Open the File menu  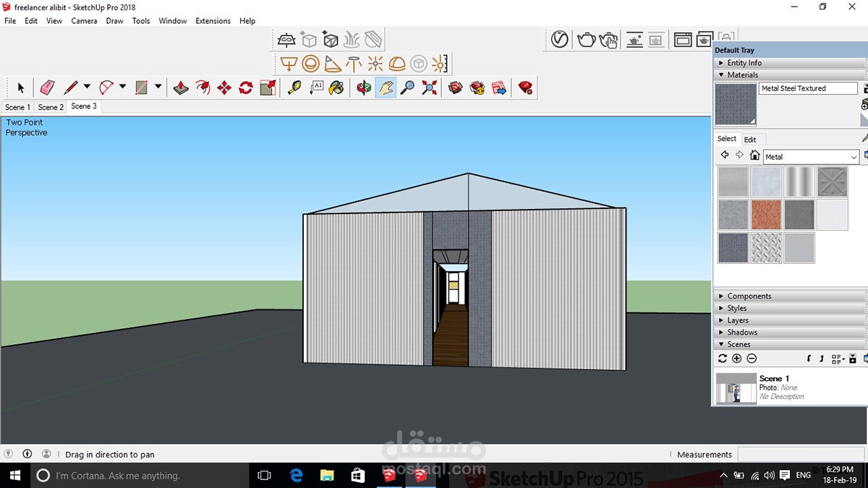(10, 21)
